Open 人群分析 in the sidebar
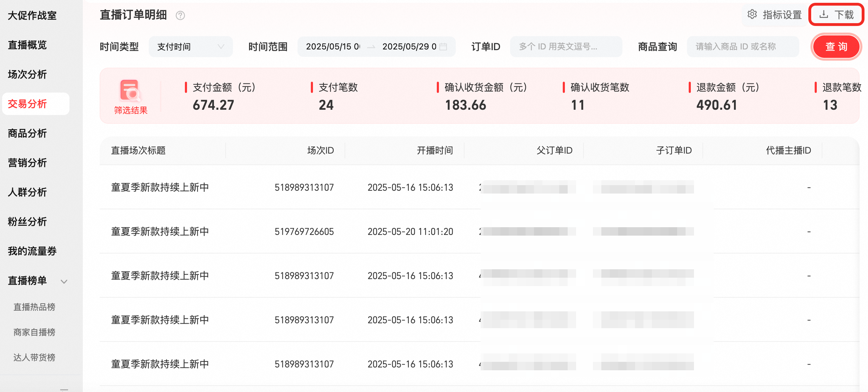Viewport: 868px width, 392px height. 27,192
